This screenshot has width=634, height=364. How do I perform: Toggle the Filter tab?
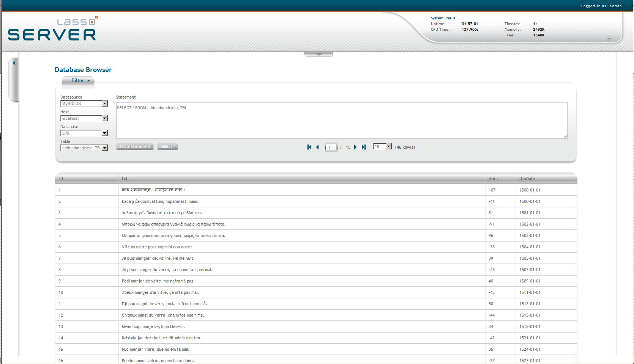80,80
